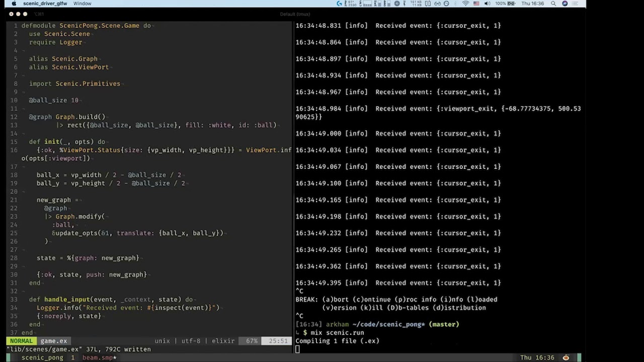Open the Apple menu
This screenshot has width=644, height=362.
click(14, 4)
